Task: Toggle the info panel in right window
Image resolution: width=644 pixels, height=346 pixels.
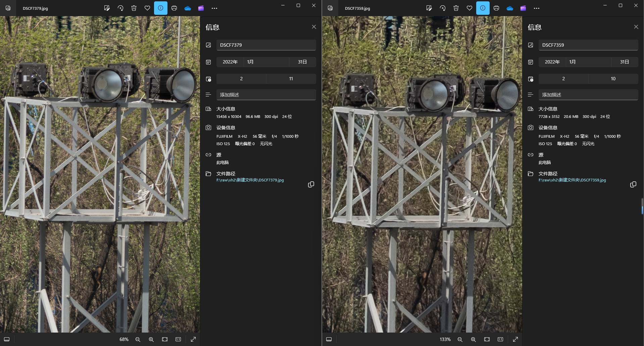Action: [483, 8]
